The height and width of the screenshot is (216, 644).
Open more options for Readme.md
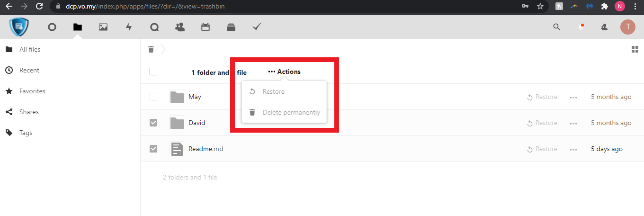click(573, 149)
